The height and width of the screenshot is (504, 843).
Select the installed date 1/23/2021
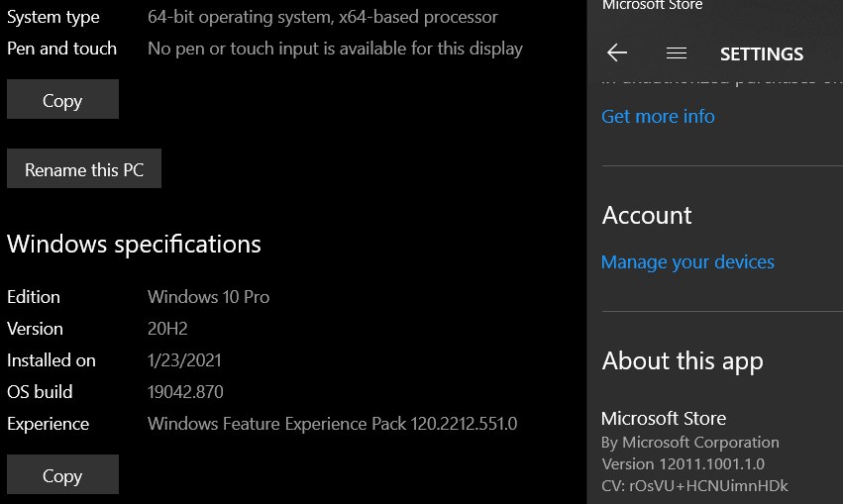pyautogui.click(x=184, y=360)
